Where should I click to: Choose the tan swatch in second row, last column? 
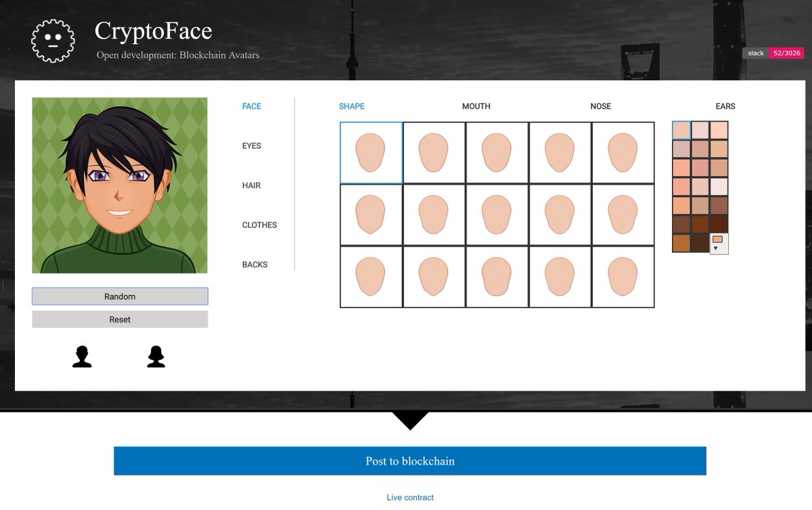pos(719,149)
